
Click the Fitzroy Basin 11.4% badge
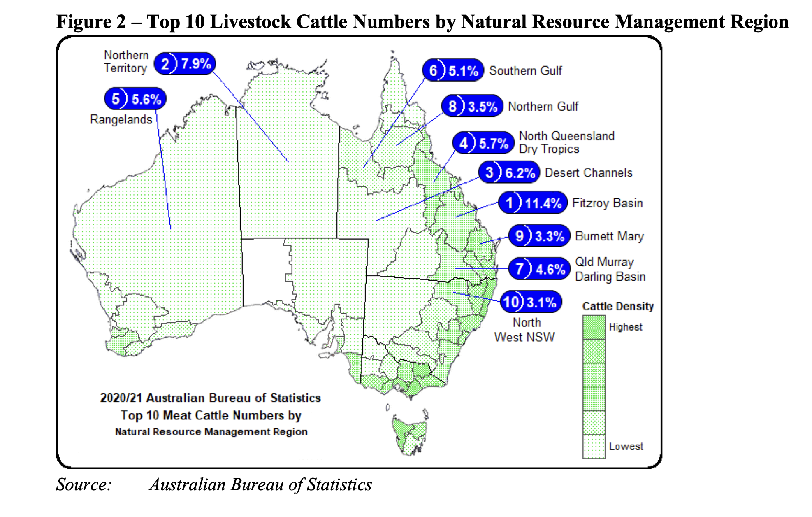pyautogui.click(x=533, y=203)
